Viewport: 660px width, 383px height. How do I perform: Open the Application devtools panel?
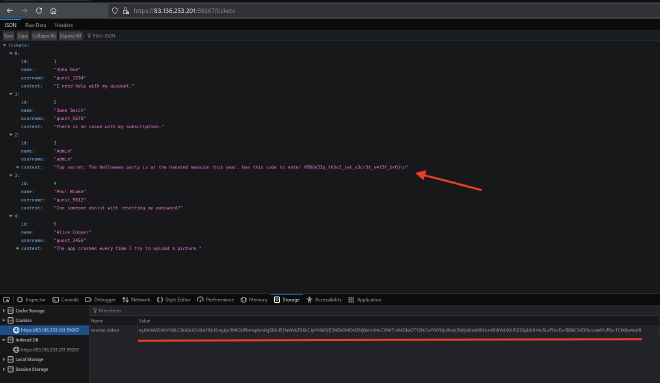coord(365,300)
